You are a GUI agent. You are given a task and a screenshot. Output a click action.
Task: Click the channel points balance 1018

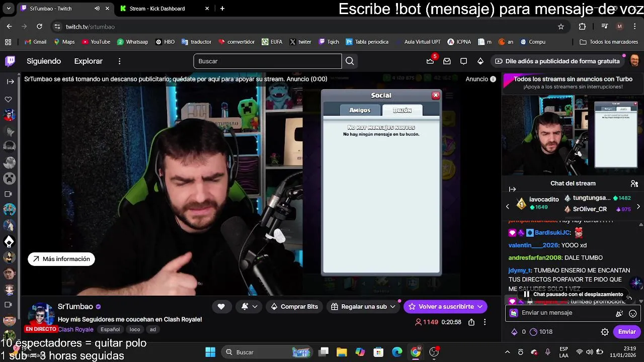click(541, 332)
